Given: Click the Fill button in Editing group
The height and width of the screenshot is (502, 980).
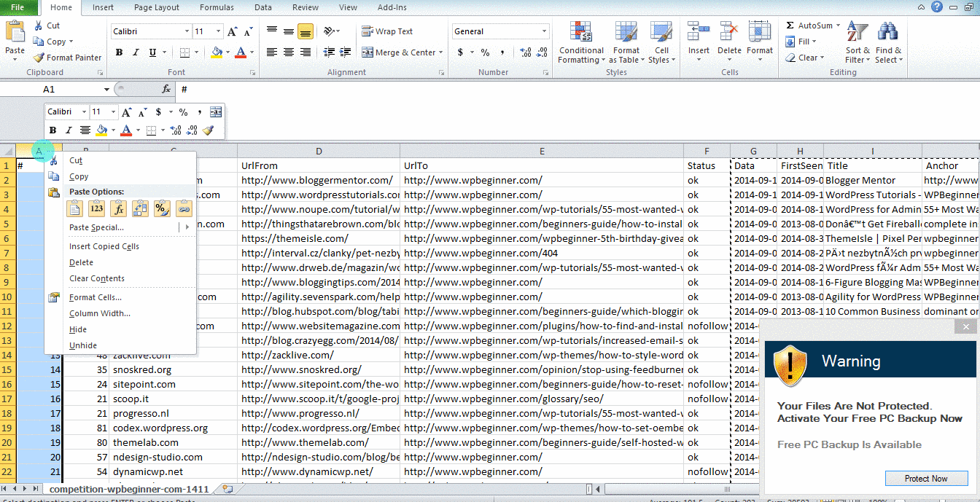Looking at the screenshot, I should coord(801,42).
